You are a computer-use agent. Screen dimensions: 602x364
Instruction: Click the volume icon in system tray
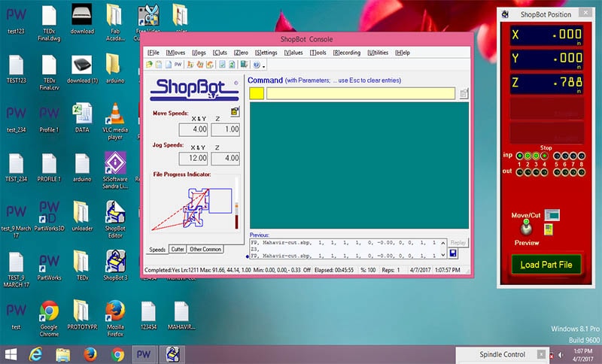coord(561,355)
